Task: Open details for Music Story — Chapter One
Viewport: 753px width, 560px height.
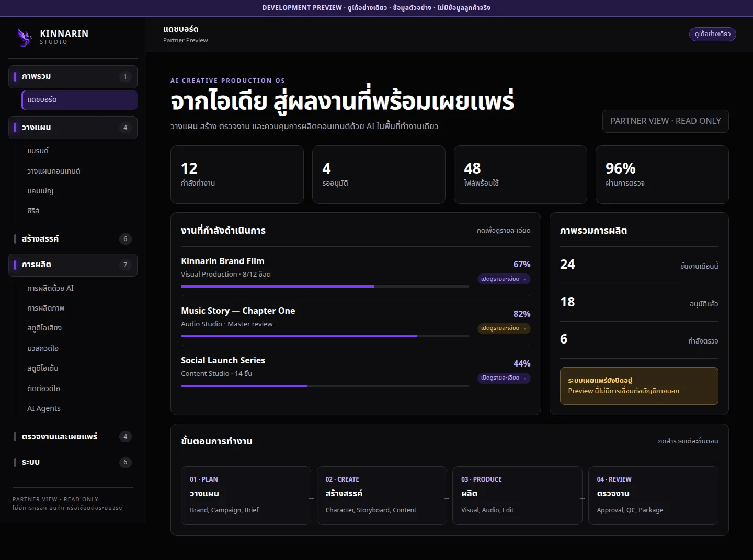Action: point(504,328)
